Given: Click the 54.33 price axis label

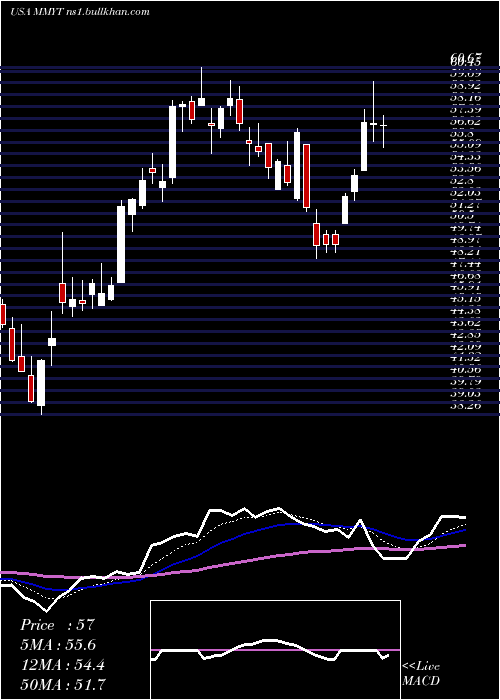Looking at the screenshot, I should click(466, 157).
